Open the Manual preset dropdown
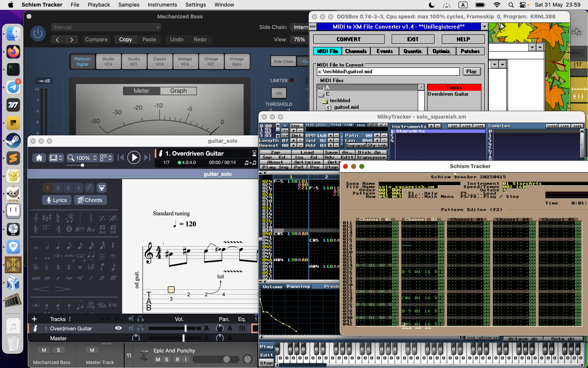This screenshot has height=368, width=588. click(x=106, y=27)
